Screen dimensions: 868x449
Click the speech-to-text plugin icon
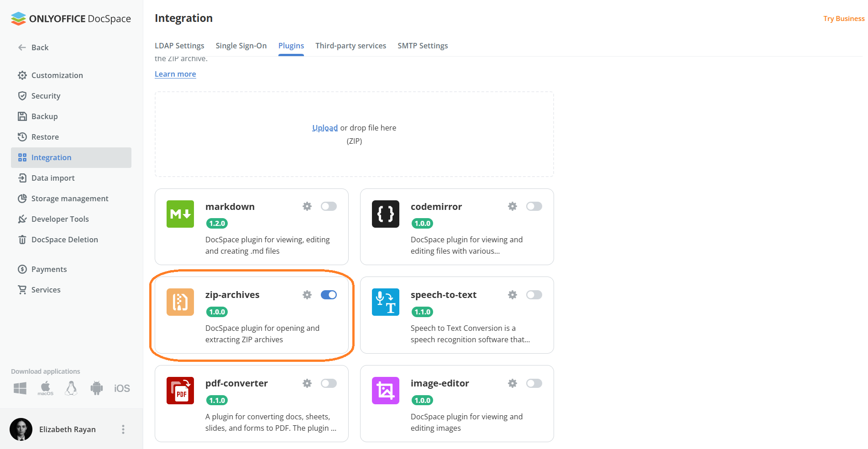[385, 302]
